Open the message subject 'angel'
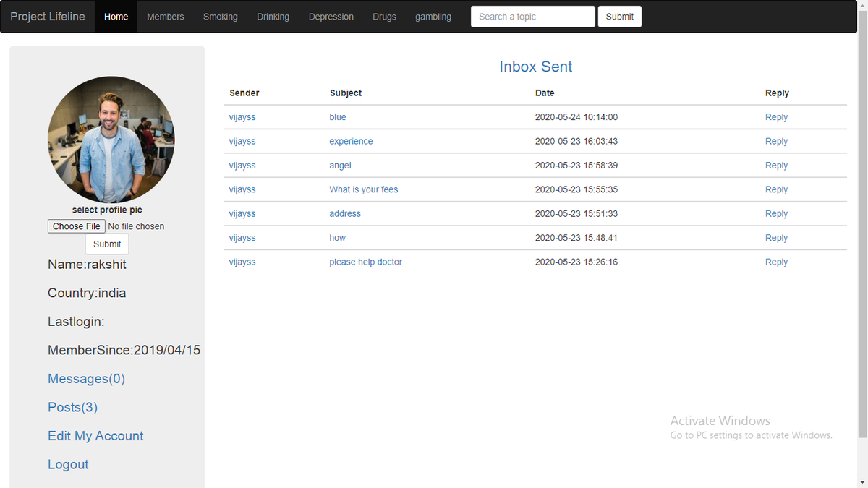This screenshot has height=488, width=868. (340, 166)
